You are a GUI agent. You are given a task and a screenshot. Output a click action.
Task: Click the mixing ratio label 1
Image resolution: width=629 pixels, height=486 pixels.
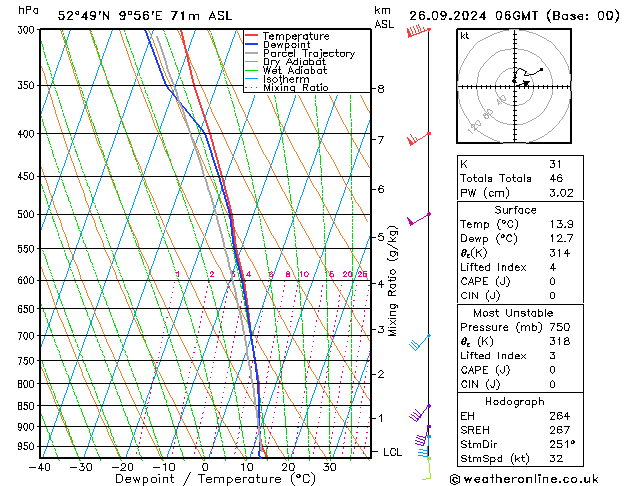tap(178, 274)
